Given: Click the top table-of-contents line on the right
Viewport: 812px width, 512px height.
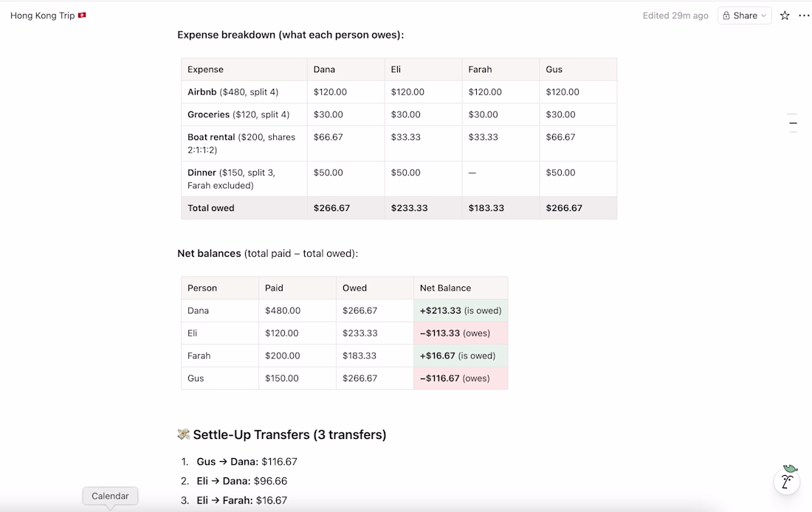Looking at the screenshot, I should (793, 115).
